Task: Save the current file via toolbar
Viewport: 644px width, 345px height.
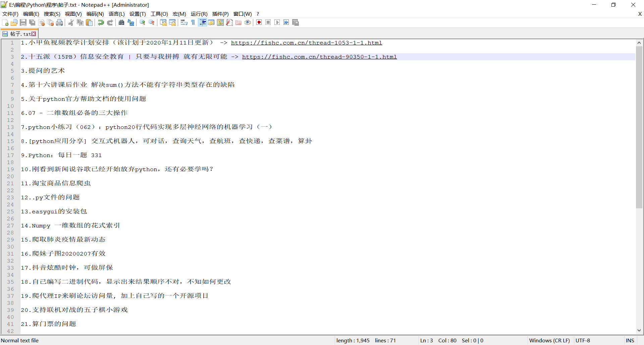Action: pyautogui.click(x=23, y=22)
